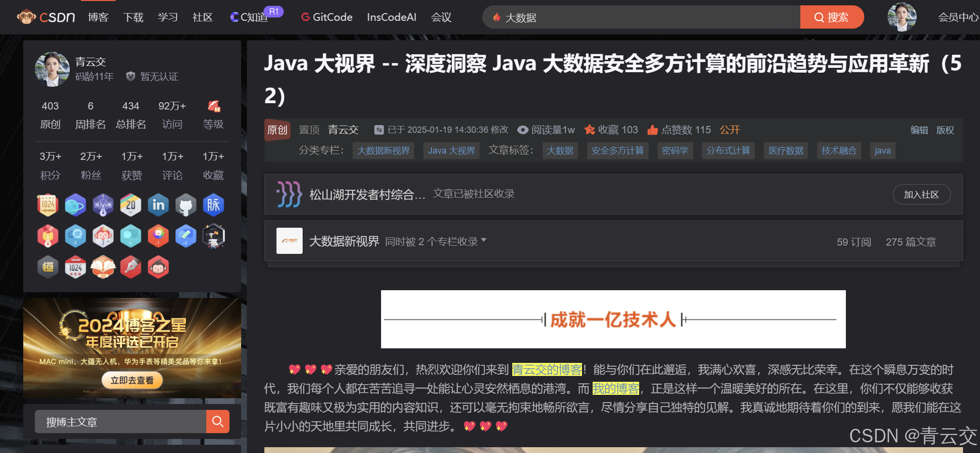Open the hashtag topic LV5 badge

coord(76,236)
